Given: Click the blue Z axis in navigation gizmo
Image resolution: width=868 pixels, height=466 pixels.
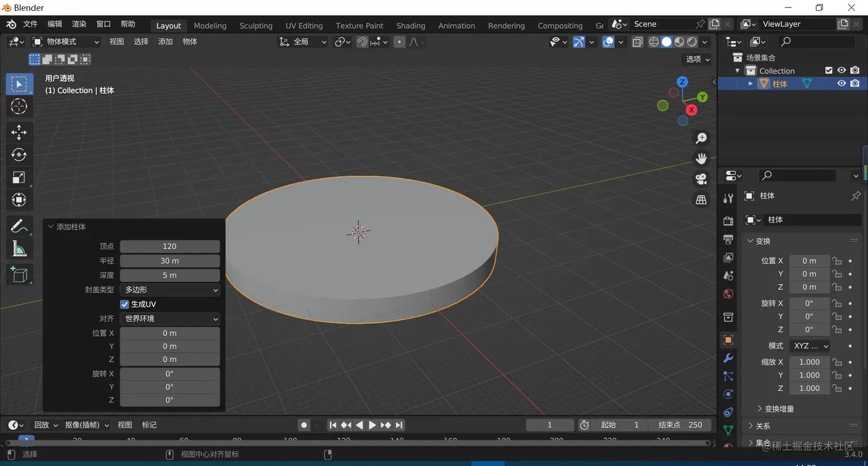Looking at the screenshot, I should click(682, 81).
